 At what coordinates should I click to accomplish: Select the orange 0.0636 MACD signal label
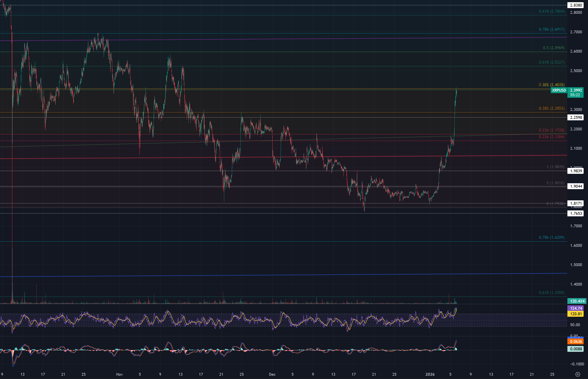tap(576, 341)
